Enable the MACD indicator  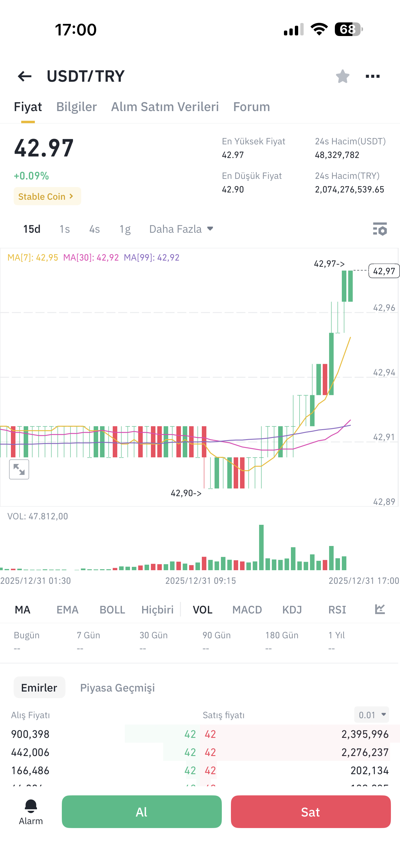pos(247,610)
